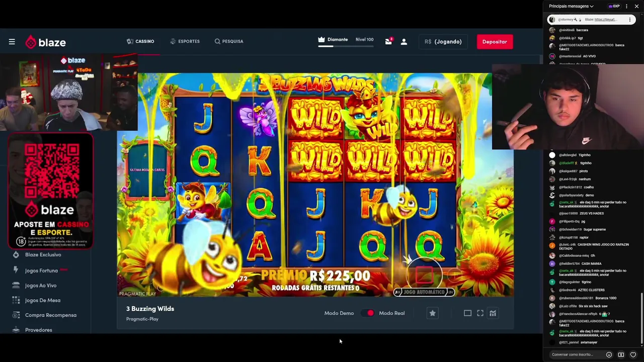Enter fullscreen mode for the game
The height and width of the screenshot is (362, 644).
[480, 313]
